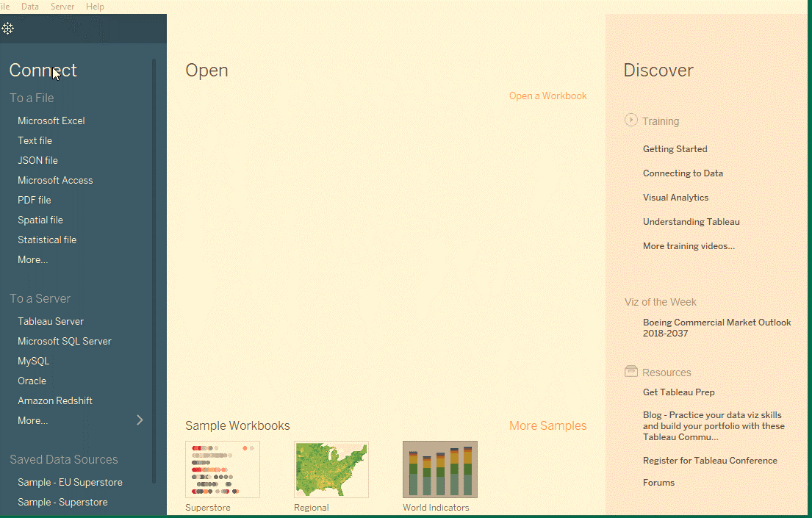Open the Data menu

(30, 7)
